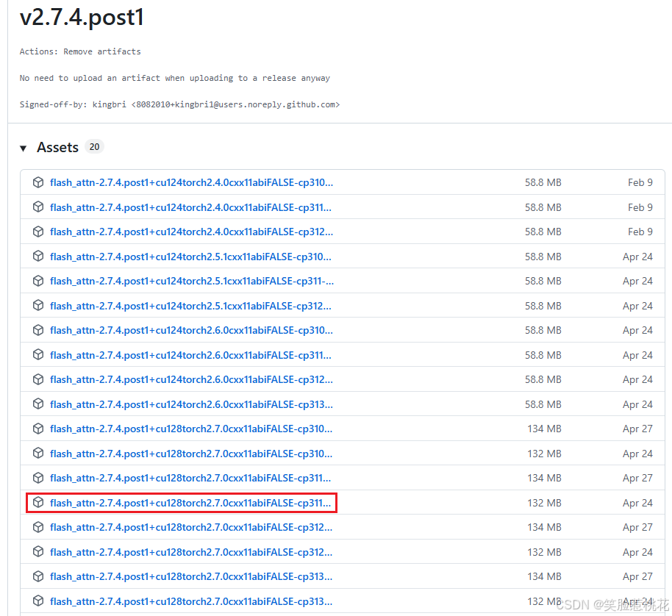Select cu124torch2.6.0cxx11abiFALSE-cp312 wheel link
This screenshot has width=672, height=616.
(x=191, y=379)
